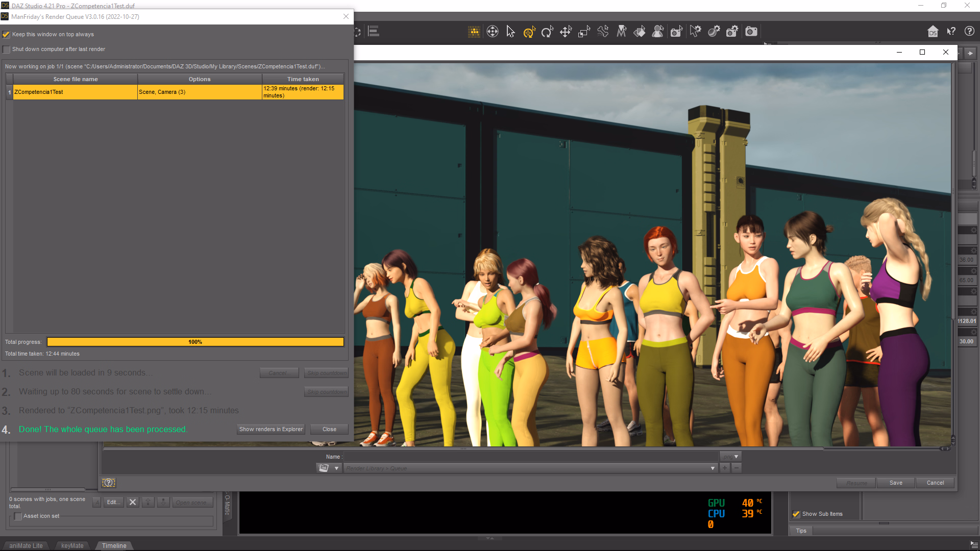Click Save button for render
This screenshot has height=551, width=980.
pos(896,483)
